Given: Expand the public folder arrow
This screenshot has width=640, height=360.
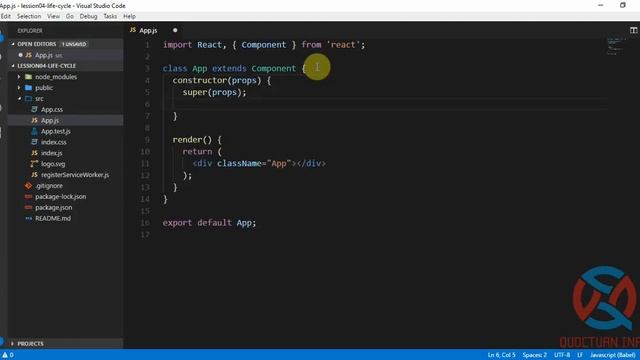Looking at the screenshot, I should pos(19,88).
